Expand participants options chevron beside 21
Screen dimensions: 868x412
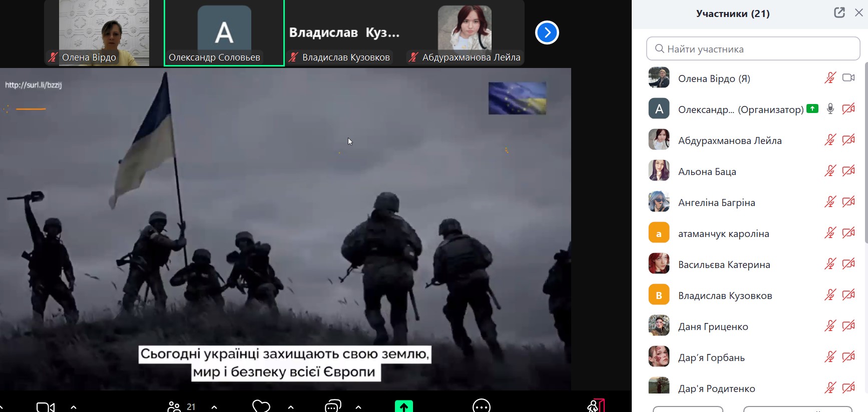(x=214, y=407)
